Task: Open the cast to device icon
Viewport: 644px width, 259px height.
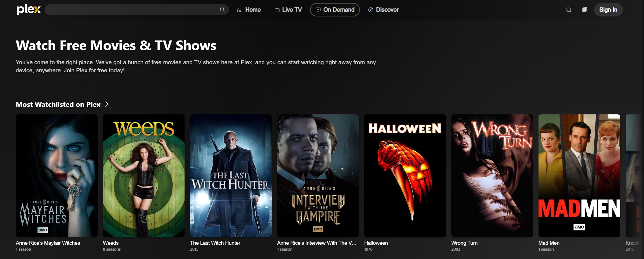Action: point(568,10)
